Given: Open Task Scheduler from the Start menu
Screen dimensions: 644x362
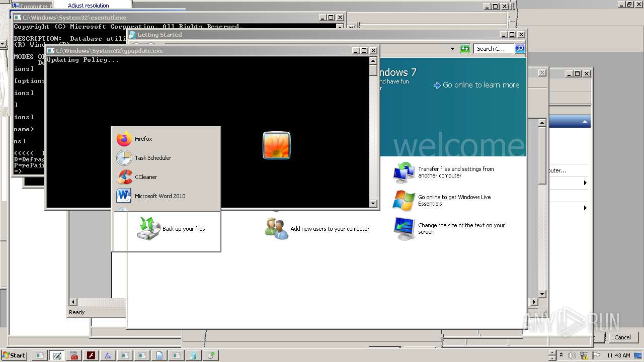Looking at the screenshot, I should 166,158.
